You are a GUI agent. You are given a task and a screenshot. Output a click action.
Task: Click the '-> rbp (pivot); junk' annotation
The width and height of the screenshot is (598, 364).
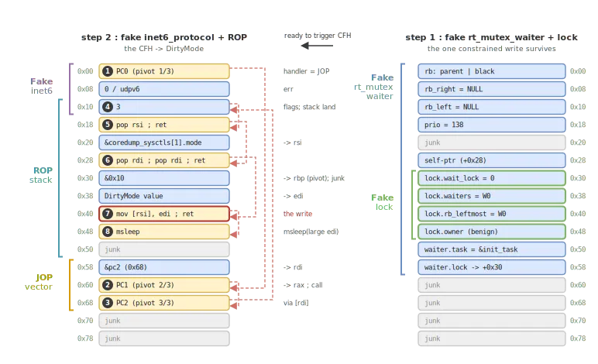(x=314, y=178)
